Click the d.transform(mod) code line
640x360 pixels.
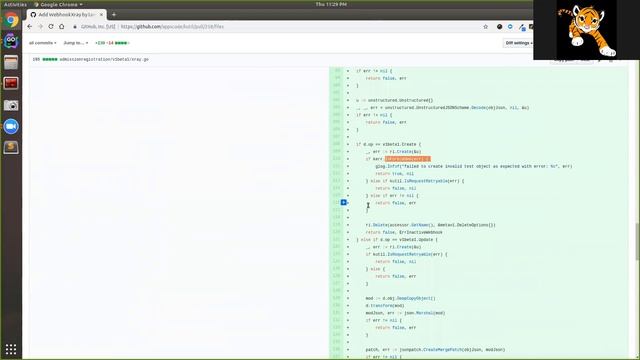point(385,306)
